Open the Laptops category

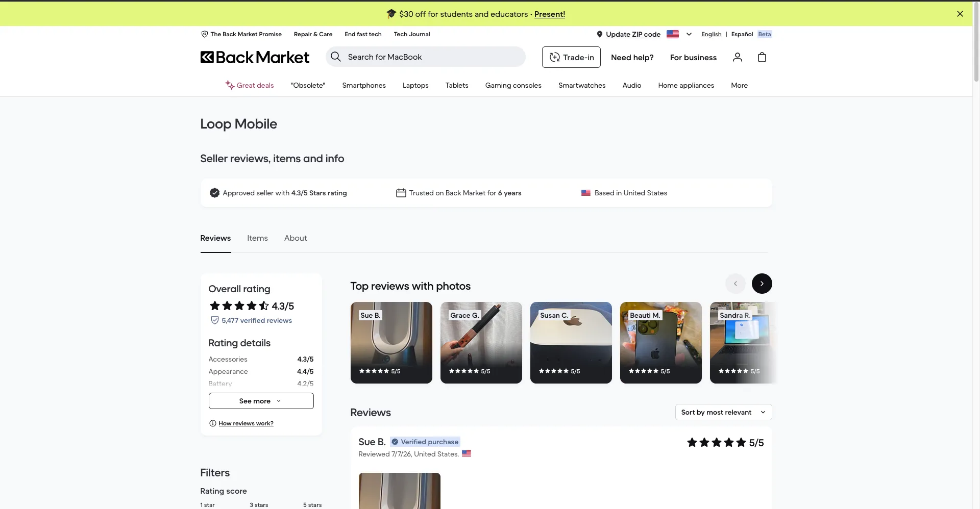coord(415,85)
